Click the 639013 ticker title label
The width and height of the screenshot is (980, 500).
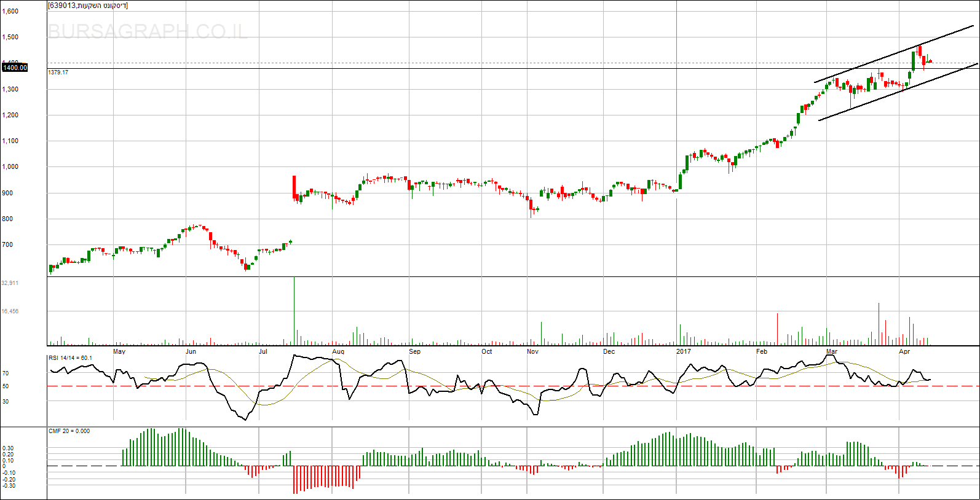88,6
